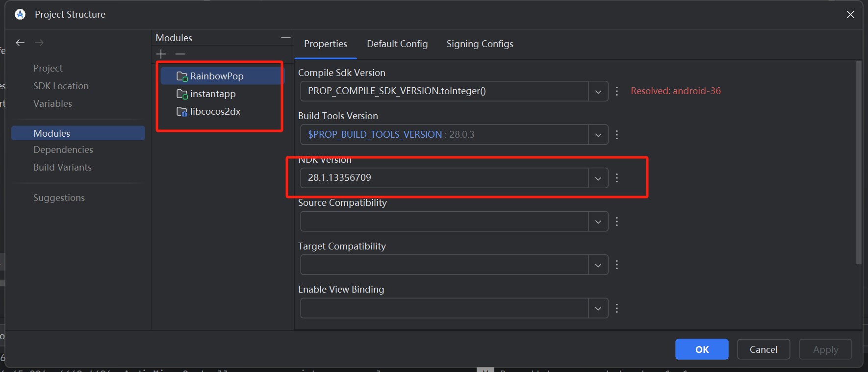Expand the NDK Version dropdown
This screenshot has height=372, width=868.
point(598,178)
